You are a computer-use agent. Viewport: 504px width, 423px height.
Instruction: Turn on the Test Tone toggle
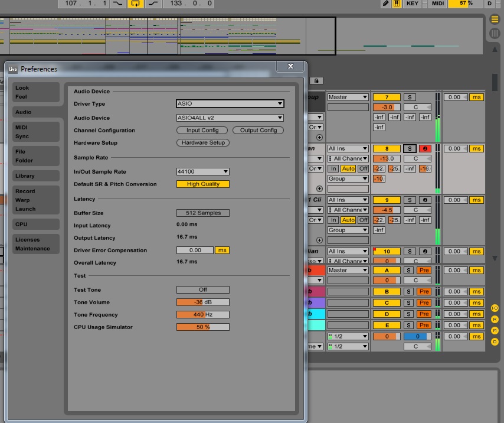pos(203,290)
